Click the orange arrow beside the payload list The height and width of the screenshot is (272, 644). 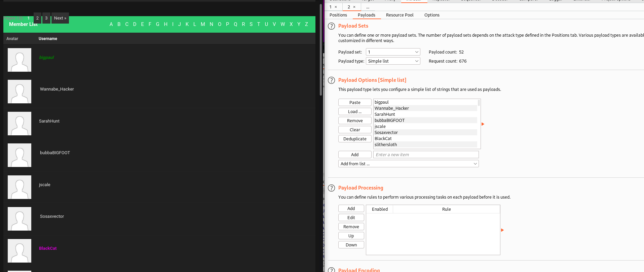[483, 124]
